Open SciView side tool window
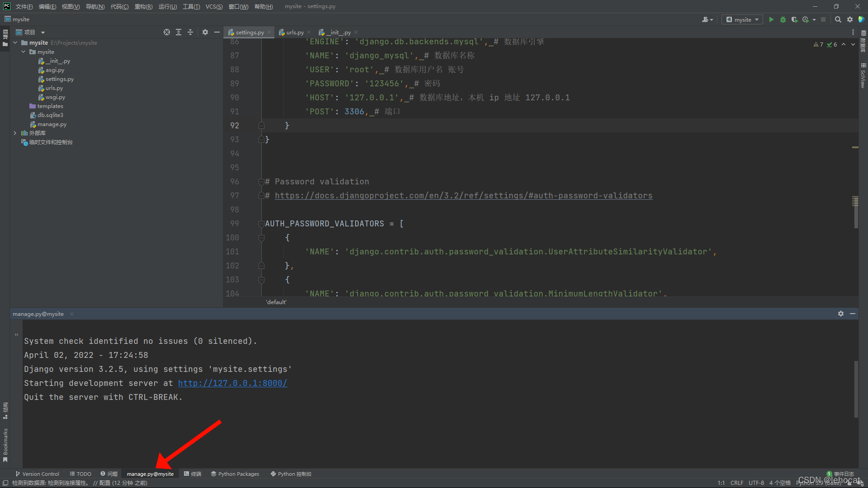 [863, 75]
